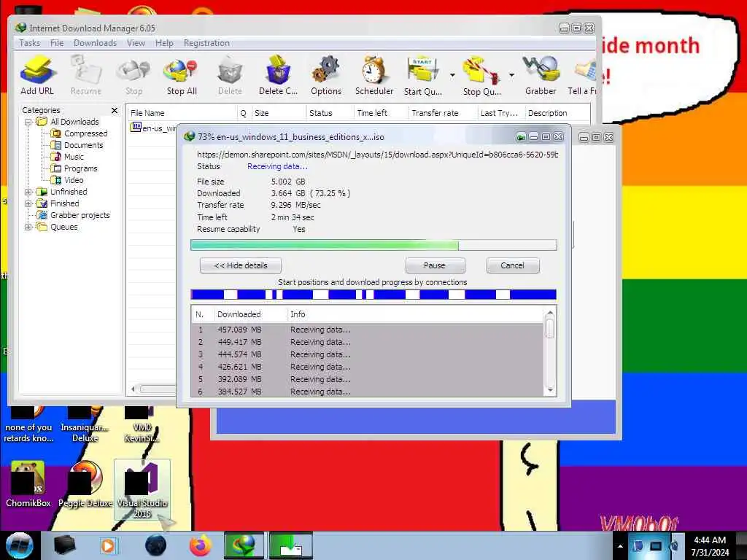The image size is (747, 560).
Task: Click the Resume toolbar icon
Action: (x=86, y=75)
